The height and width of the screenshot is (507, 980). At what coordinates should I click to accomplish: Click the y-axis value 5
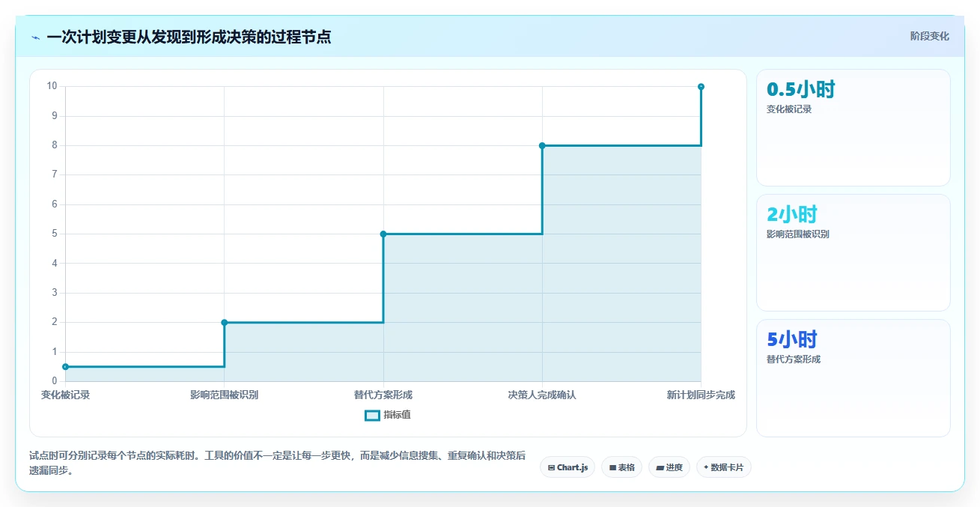(x=54, y=234)
